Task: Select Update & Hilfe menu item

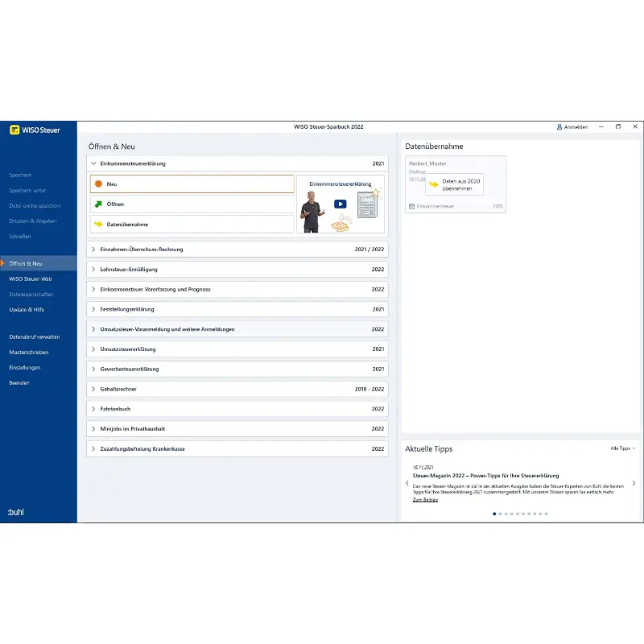Action: coord(27,310)
